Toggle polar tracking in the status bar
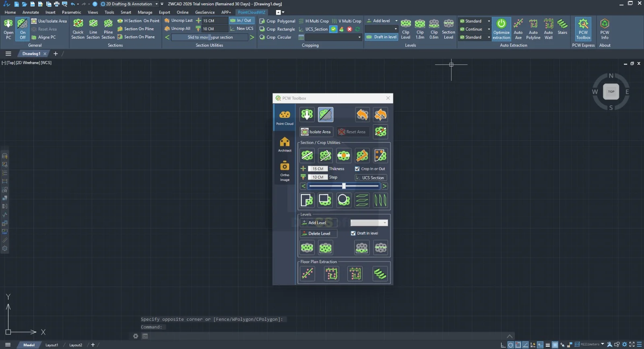 click(x=511, y=345)
